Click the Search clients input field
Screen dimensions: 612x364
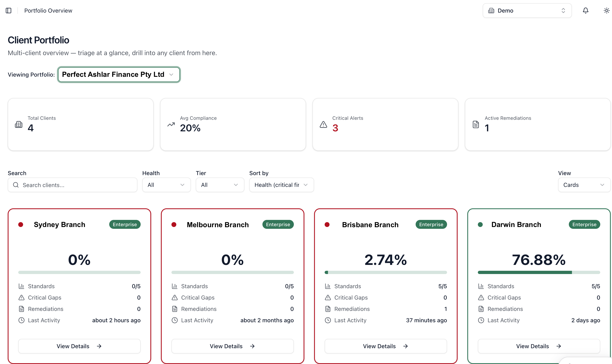click(x=72, y=185)
